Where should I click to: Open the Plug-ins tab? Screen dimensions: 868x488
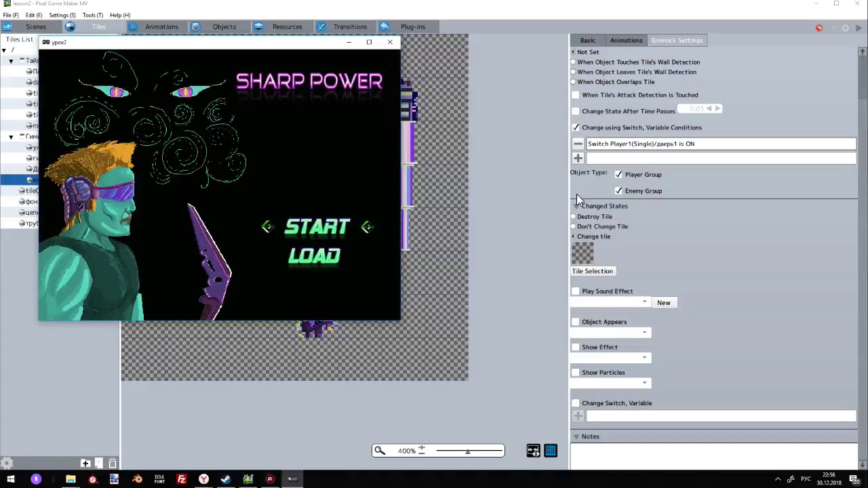click(x=413, y=27)
